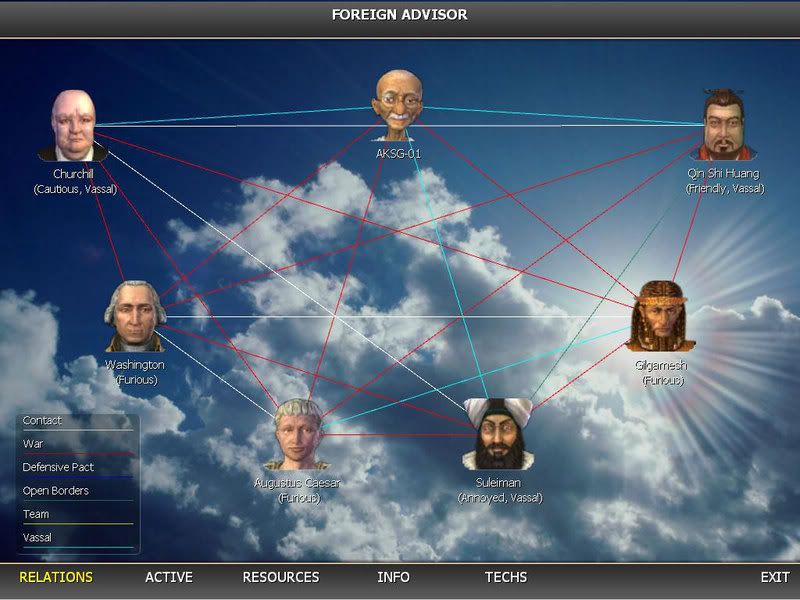Screen dimensions: 800x600
Task: Click the AKSG-01 player name label
Action: tap(398, 154)
